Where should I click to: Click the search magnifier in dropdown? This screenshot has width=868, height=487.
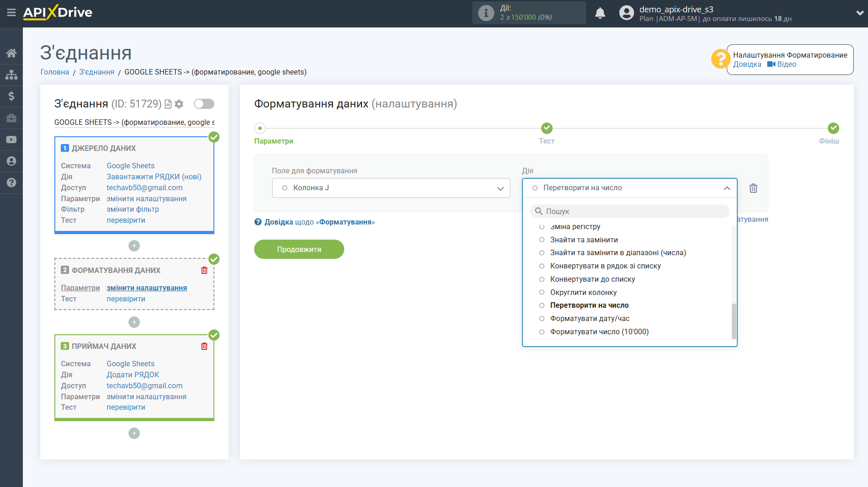pyautogui.click(x=539, y=211)
